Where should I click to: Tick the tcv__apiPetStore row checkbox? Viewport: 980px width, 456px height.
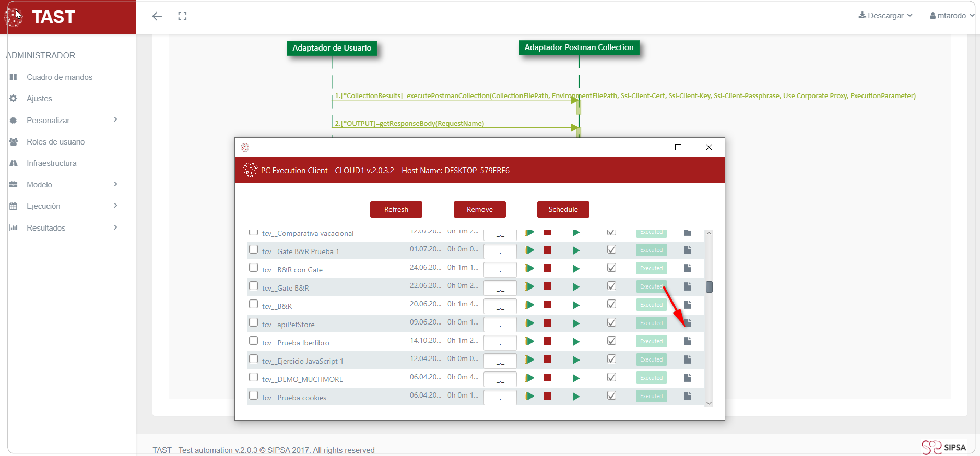click(254, 322)
